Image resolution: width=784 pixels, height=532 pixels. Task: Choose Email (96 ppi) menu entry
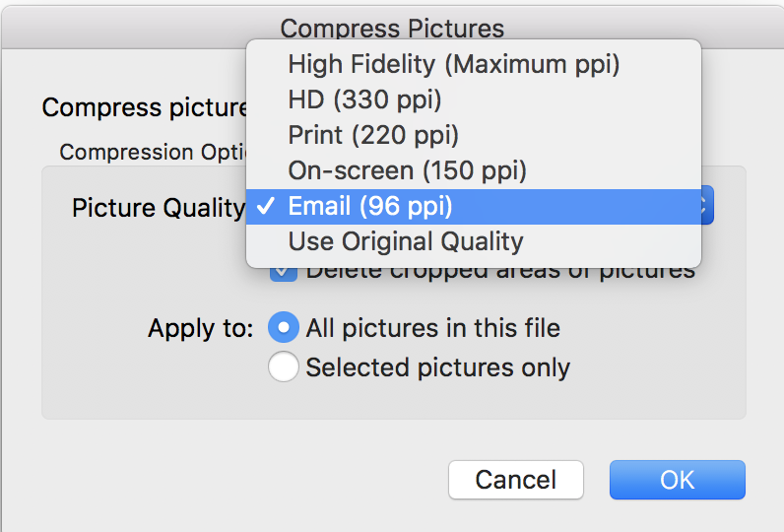point(370,206)
